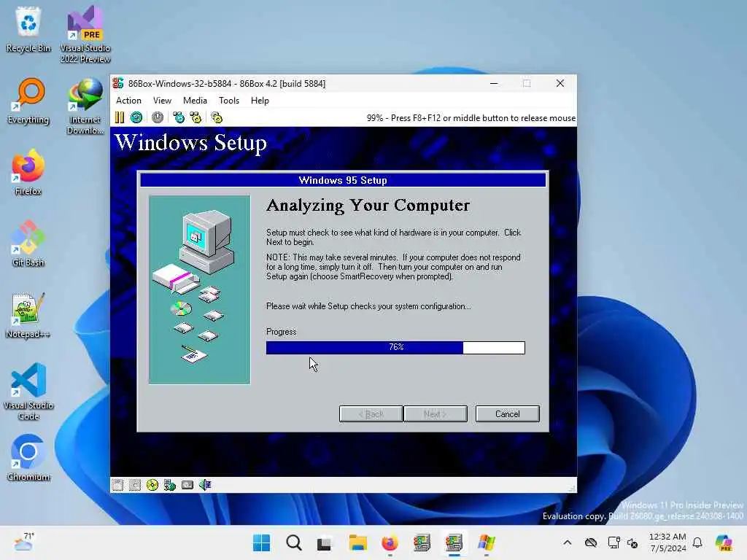Screen dimensions: 747x560
Task: Open taskbar Search
Action: (294, 542)
